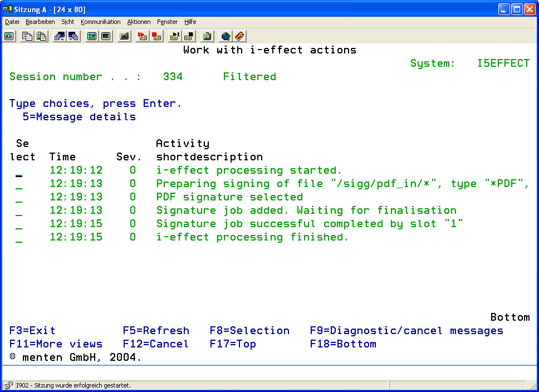Click the print screen icon at toolbar start

point(9,36)
